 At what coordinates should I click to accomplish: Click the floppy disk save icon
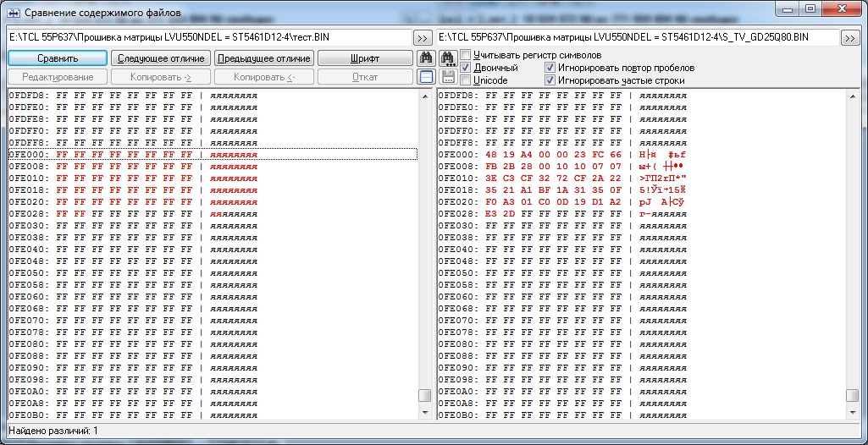coord(448,77)
